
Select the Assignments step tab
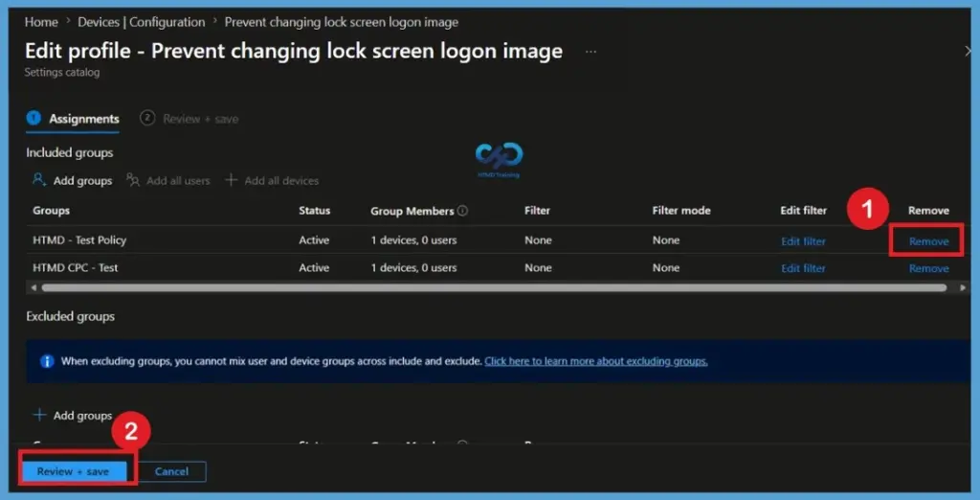click(x=73, y=118)
